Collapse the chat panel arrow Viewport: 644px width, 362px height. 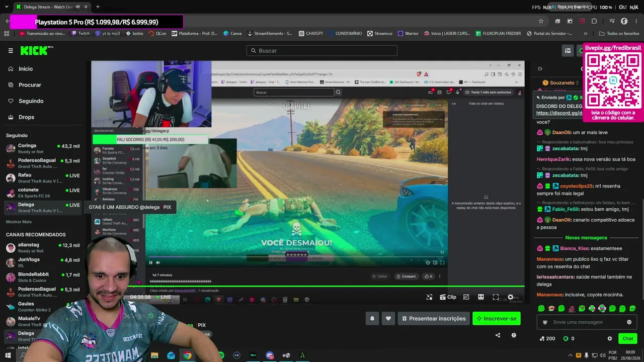coord(540,69)
